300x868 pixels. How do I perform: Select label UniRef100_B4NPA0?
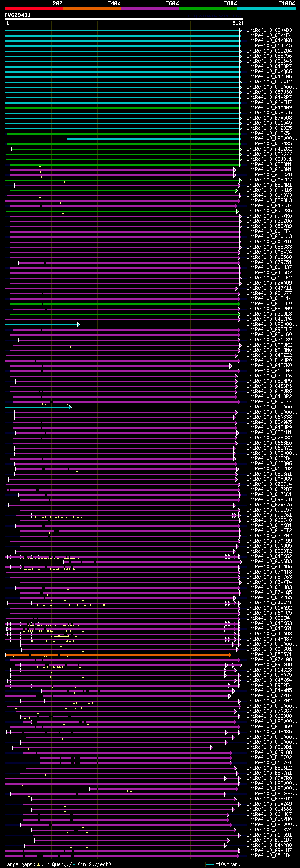[x=269, y=845]
